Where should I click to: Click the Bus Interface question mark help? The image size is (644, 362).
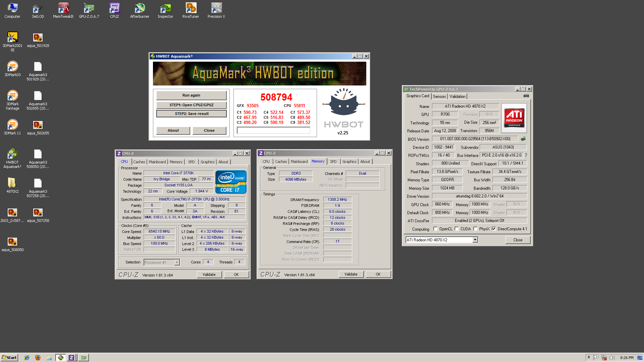526,155
